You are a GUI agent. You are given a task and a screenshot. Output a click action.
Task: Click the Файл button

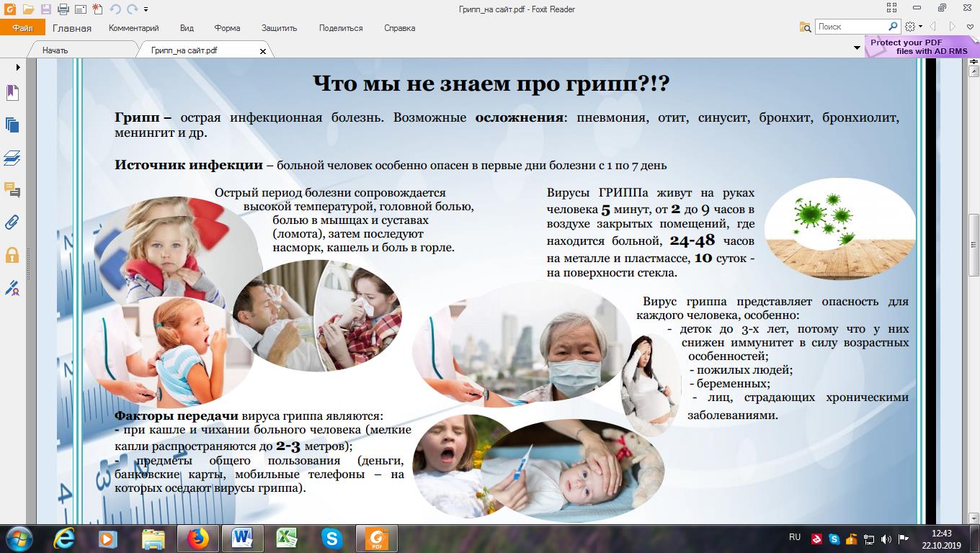pyautogui.click(x=22, y=28)
